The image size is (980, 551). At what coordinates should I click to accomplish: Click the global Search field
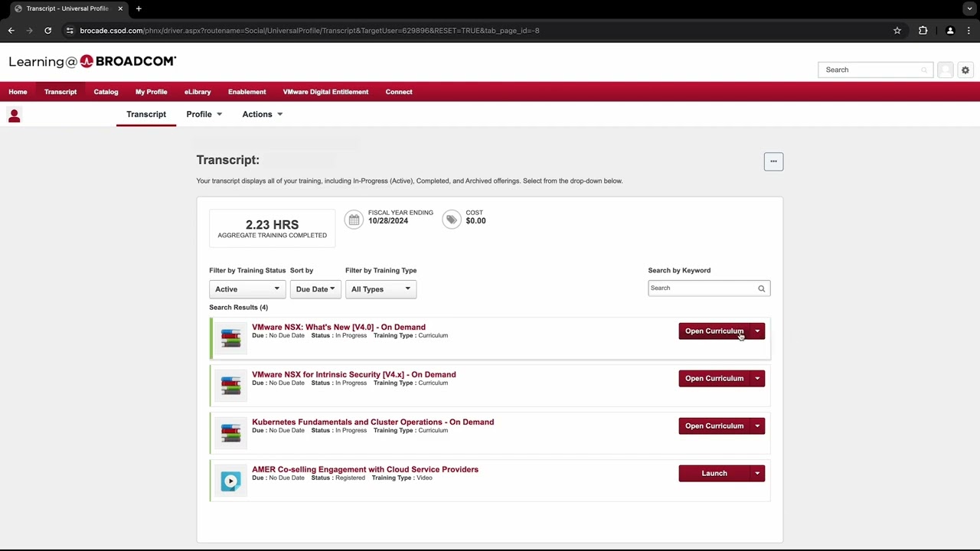(x=875, y=70)
